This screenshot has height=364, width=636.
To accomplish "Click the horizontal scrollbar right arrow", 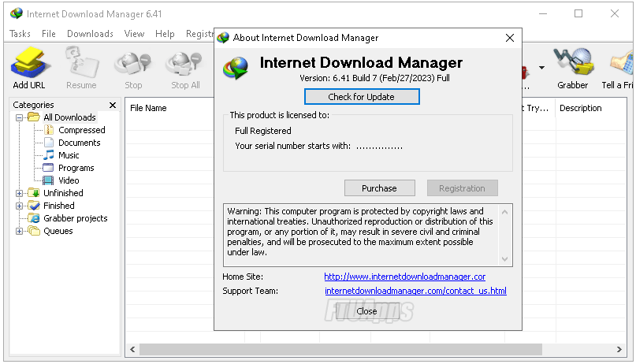I will tap(619, 349).
